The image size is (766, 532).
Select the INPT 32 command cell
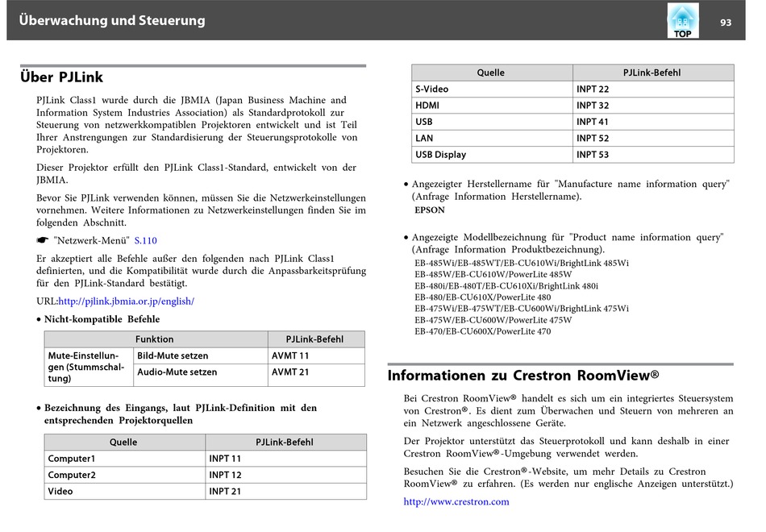[653, 105]
